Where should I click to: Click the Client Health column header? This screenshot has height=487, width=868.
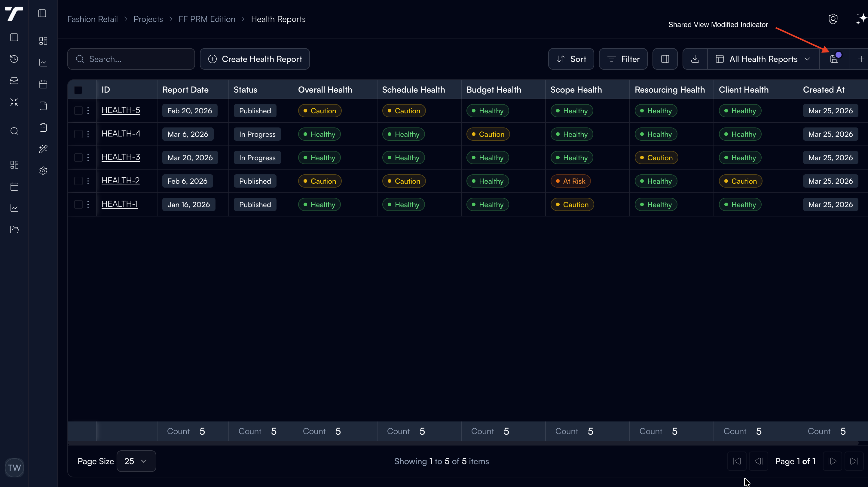pos(756,90)
